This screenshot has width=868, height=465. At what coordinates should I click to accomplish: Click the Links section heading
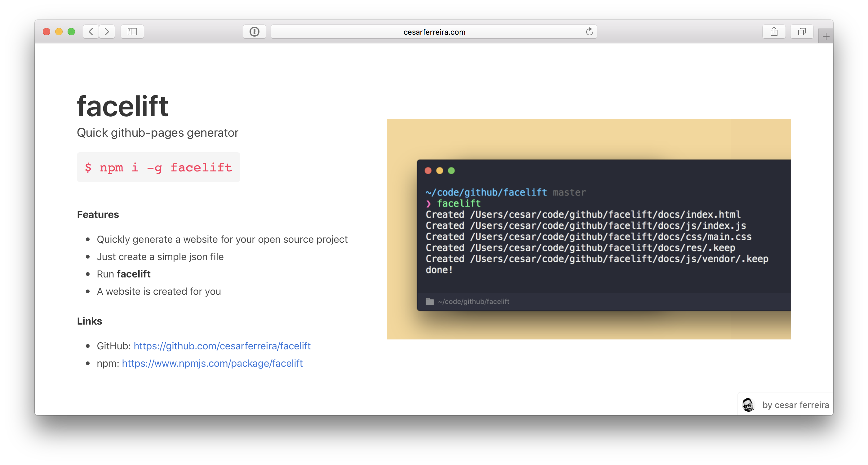[x=89, y=321]
